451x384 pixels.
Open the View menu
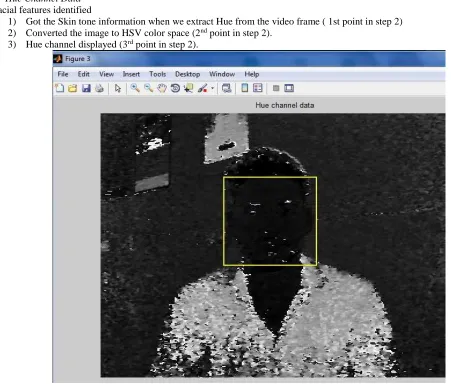(106, 74)
